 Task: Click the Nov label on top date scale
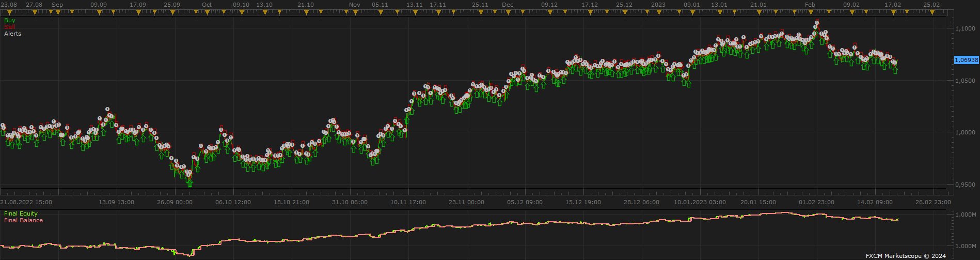tap(354, 5)
